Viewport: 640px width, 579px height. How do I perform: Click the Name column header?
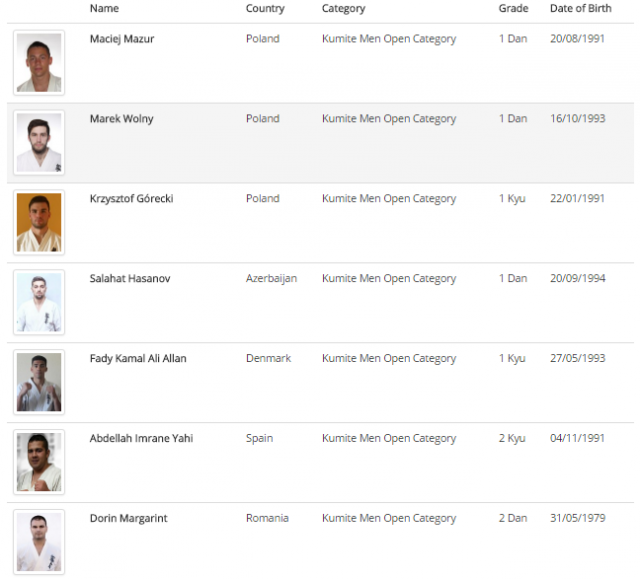pos(104,9)
